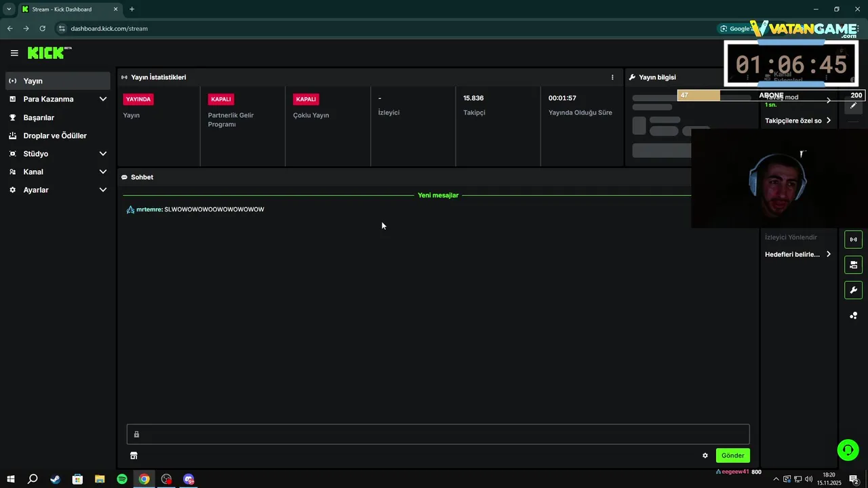Viewport: 868px width, 488px height.
Task: Click the Gönder send button
Action: (x=732, y=455)
